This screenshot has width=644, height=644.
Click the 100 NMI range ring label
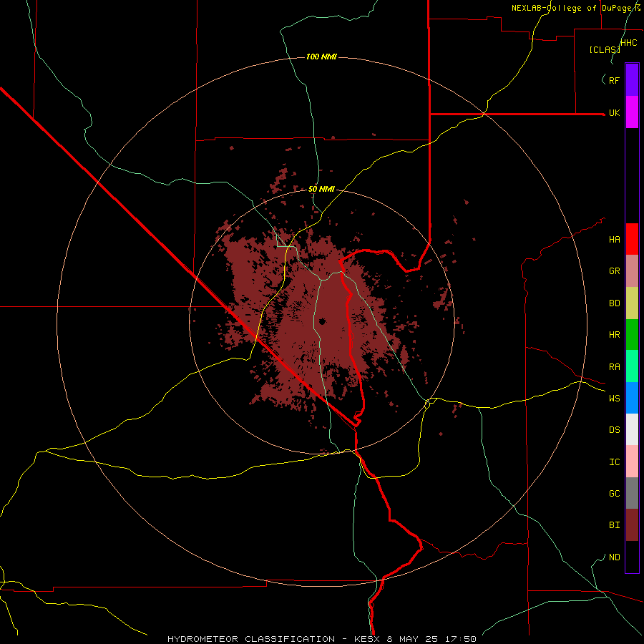pyautogui.click(x=321, y=57)
